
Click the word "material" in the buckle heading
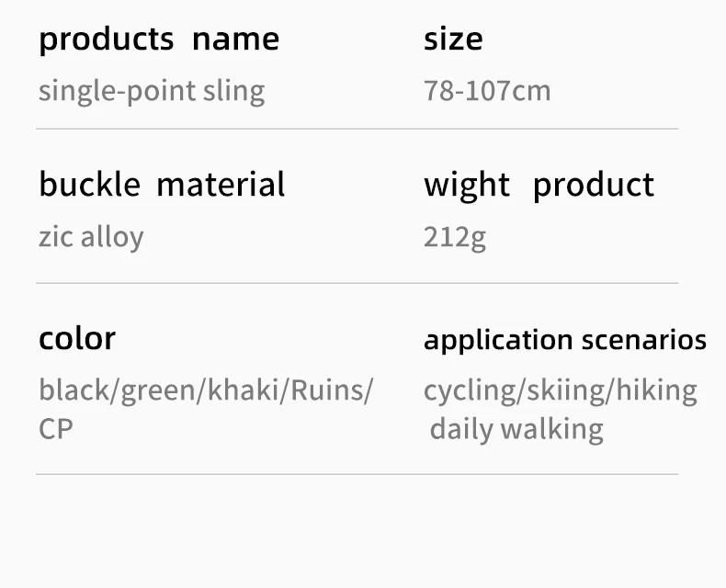pos(221,185)
